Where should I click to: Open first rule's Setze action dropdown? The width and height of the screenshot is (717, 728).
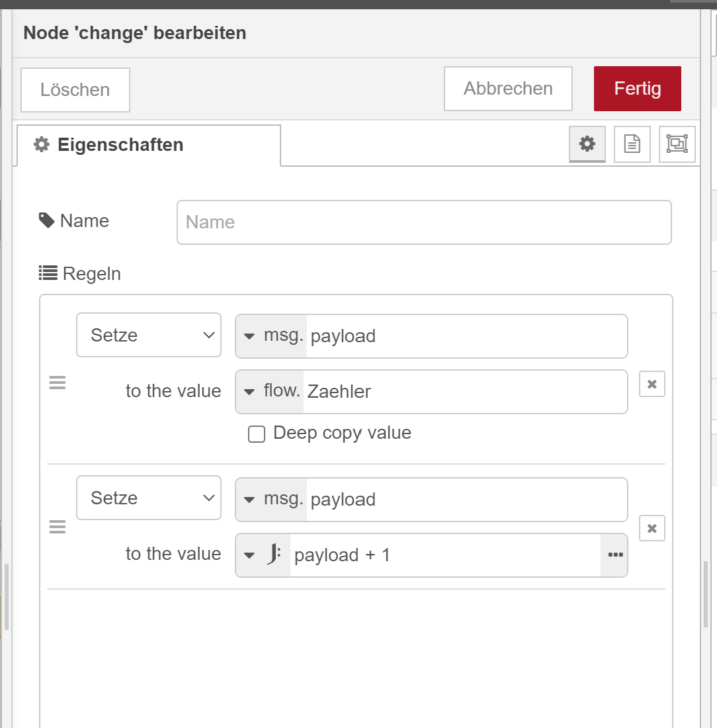pos(149,335)
